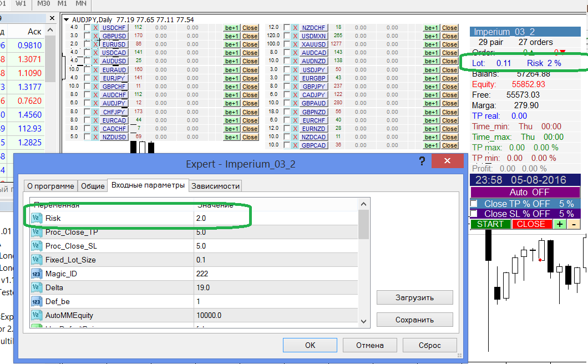Viewport: 588px width, 364px height.
Task: Tick the checkbox beside EURGBP
Action: [287, 78]
